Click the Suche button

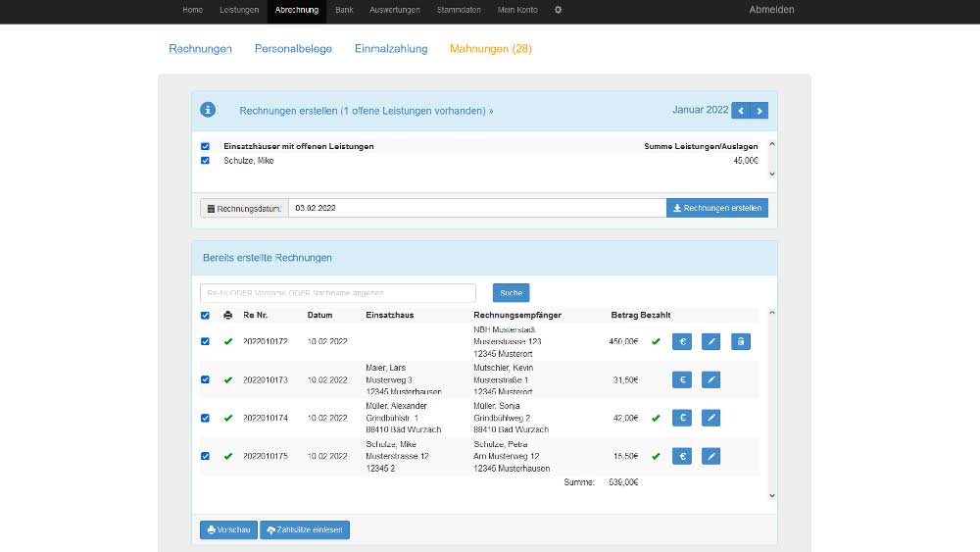click(511, 292)
